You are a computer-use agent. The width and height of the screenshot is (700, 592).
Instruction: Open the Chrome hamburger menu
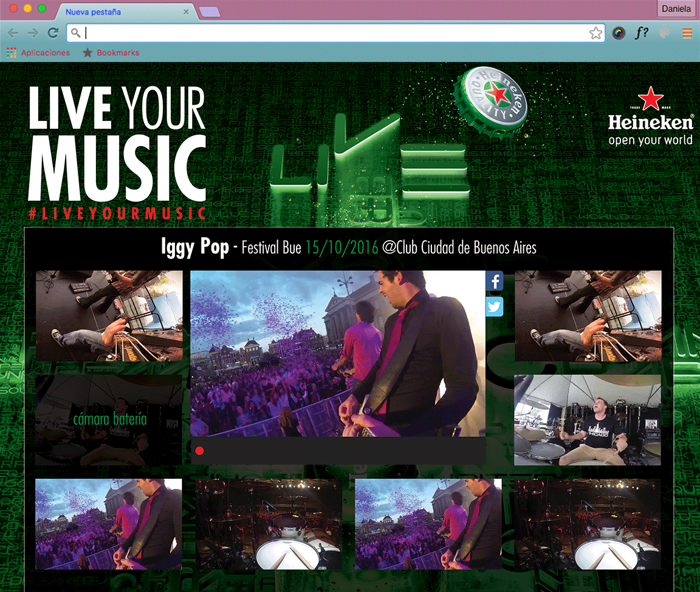coord(687,33)
